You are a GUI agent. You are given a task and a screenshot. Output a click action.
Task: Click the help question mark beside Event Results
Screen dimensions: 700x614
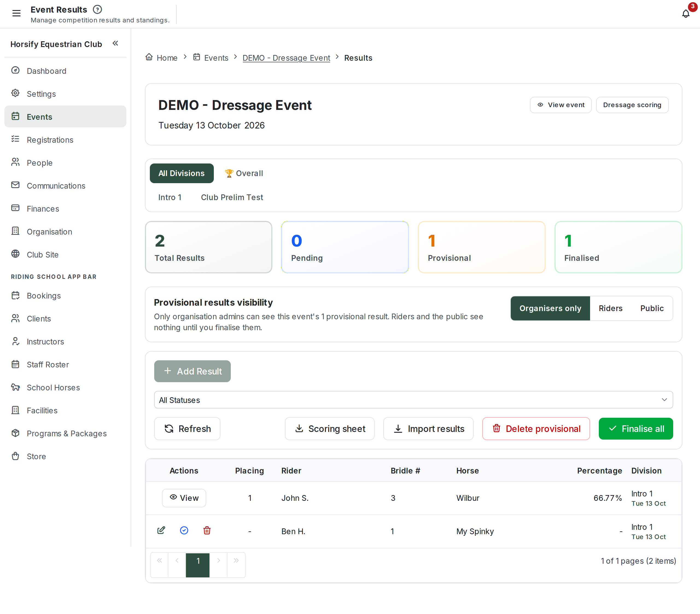pos(98,10)
